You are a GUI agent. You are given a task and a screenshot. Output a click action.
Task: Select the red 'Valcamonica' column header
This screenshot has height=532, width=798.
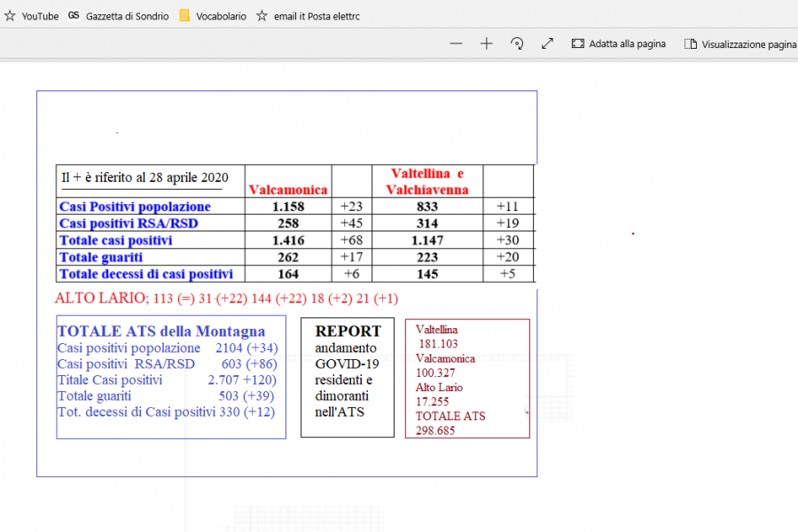[288, 190]
